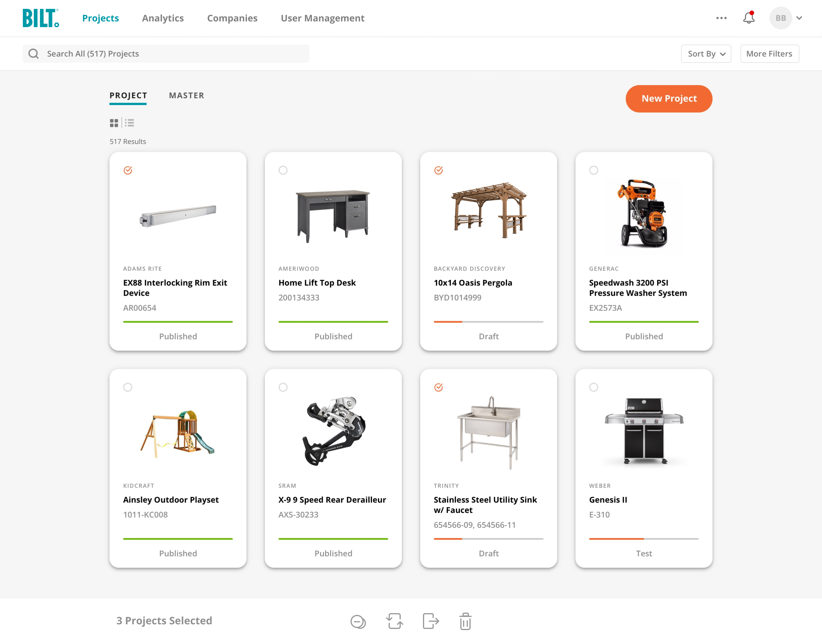This screenshot has height=644, width=822.
Task: Click the Genesis II title
Action: [x=608, y=500]
